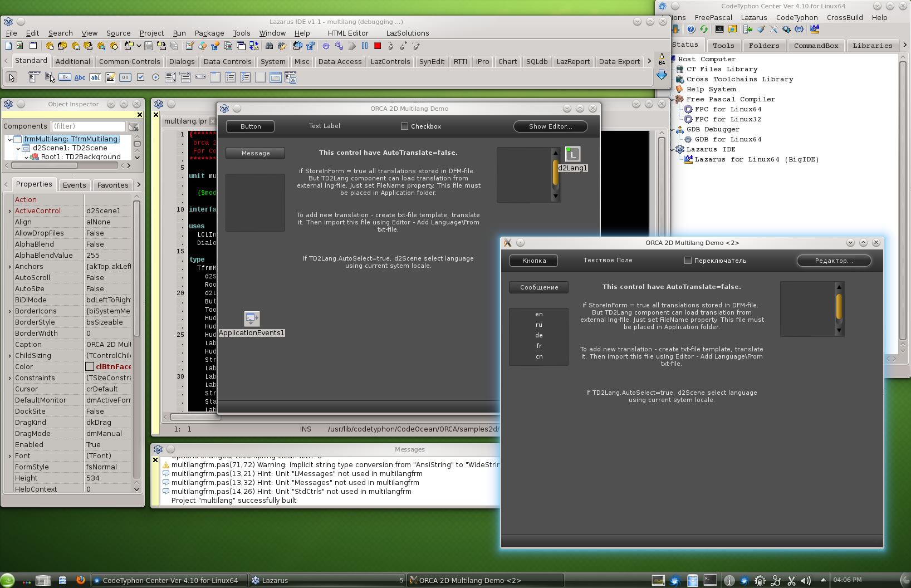Pick the TListBox component palette icon
The height and width of the screenshot is (588, 911).
click(170, 77)
